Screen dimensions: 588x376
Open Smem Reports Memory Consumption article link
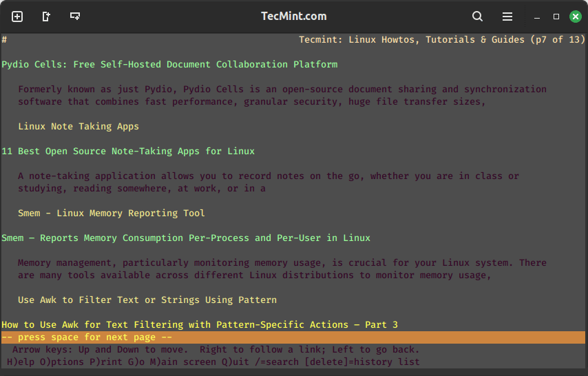pos(186,238)
